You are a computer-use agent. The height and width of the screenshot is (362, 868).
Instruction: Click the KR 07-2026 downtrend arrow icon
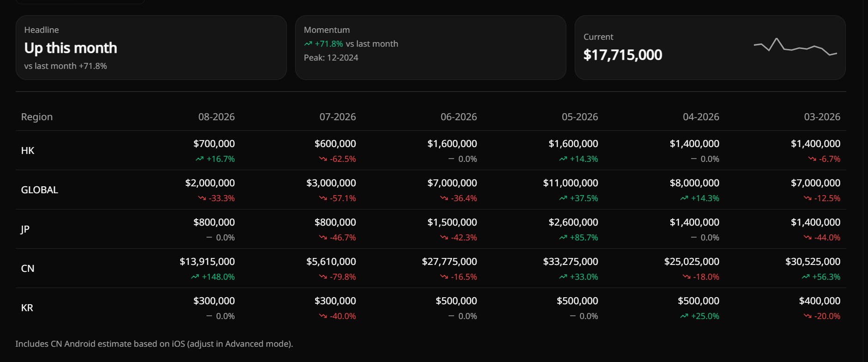coord(323,316)
